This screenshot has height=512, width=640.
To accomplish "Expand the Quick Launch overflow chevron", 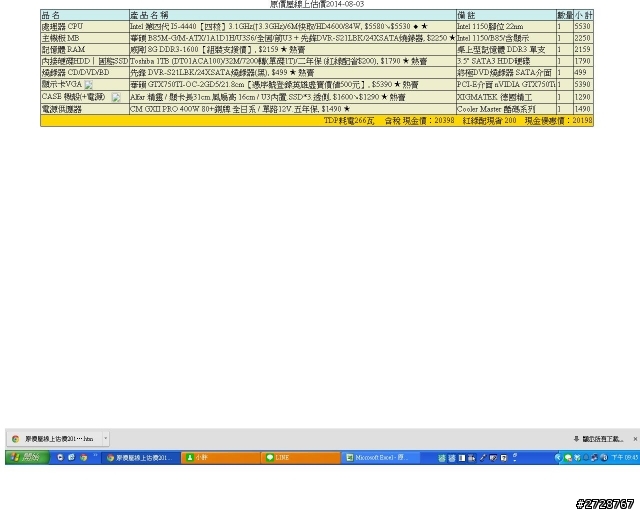I will click(x=96, y=456).
